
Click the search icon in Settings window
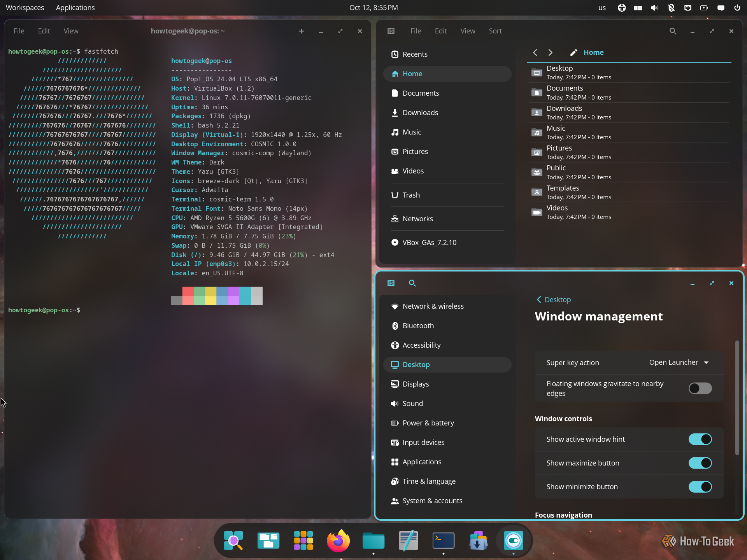(412, 283)
